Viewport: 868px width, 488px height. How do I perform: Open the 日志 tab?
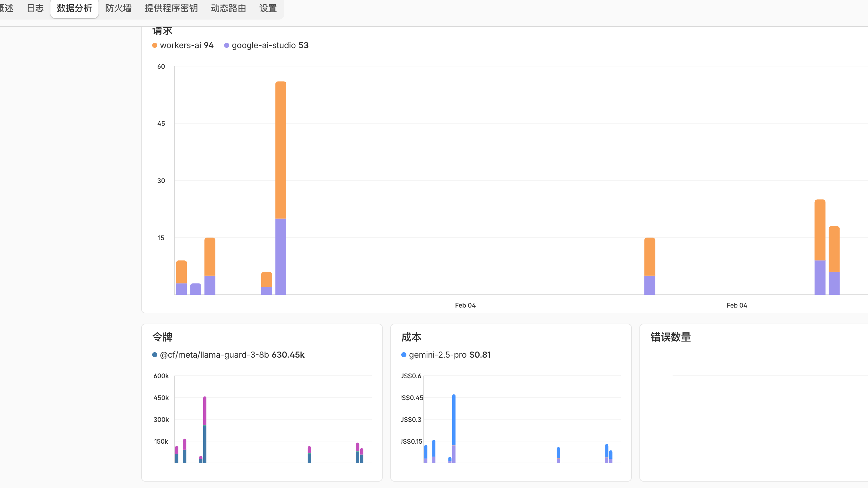[35, 8]
